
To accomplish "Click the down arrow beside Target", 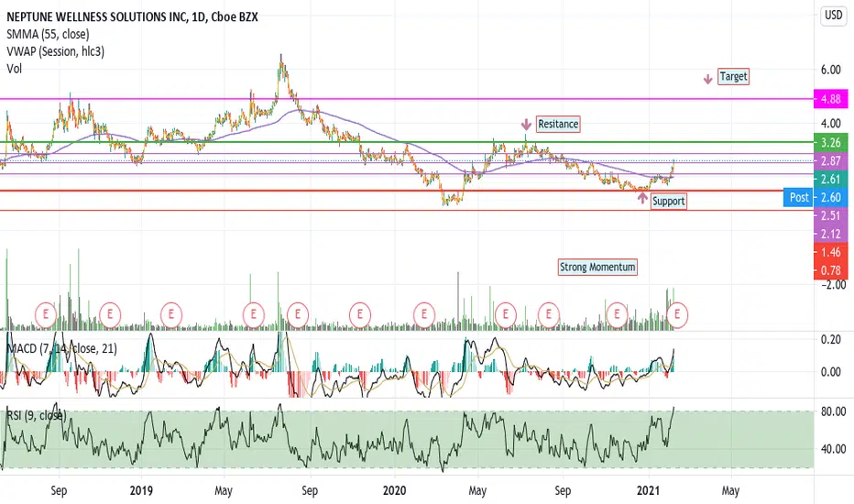I will pyautogui.click(x=707, y=80).
